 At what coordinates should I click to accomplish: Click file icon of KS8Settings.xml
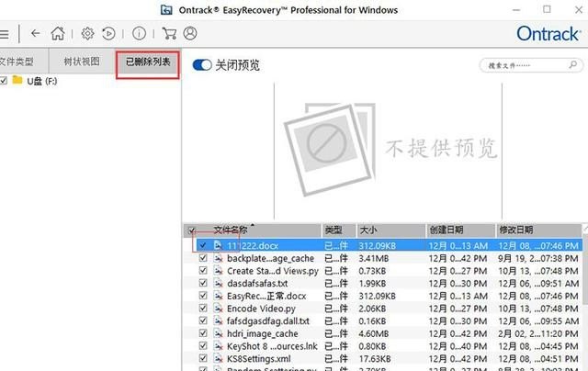click(x=218, y=358)
